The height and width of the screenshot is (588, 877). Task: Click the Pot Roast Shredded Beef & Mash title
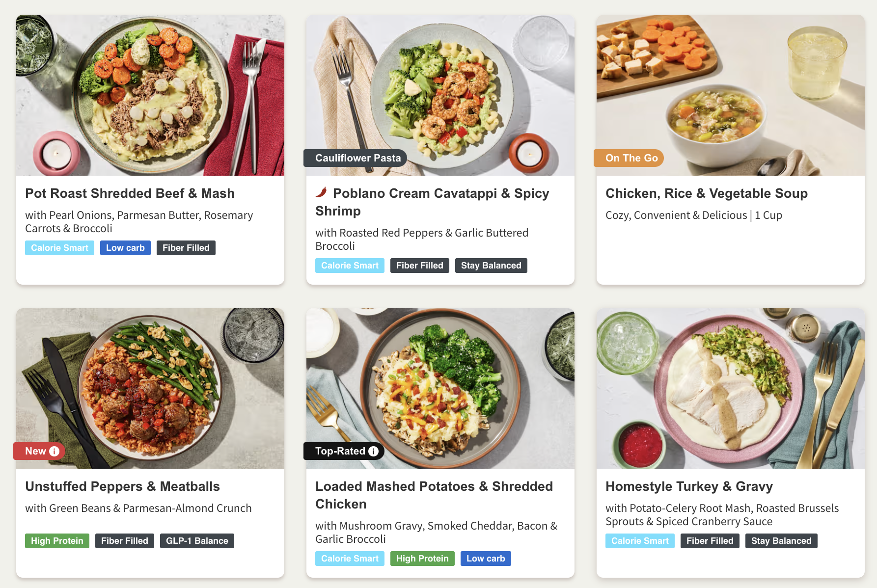click(x=130, y=193)
